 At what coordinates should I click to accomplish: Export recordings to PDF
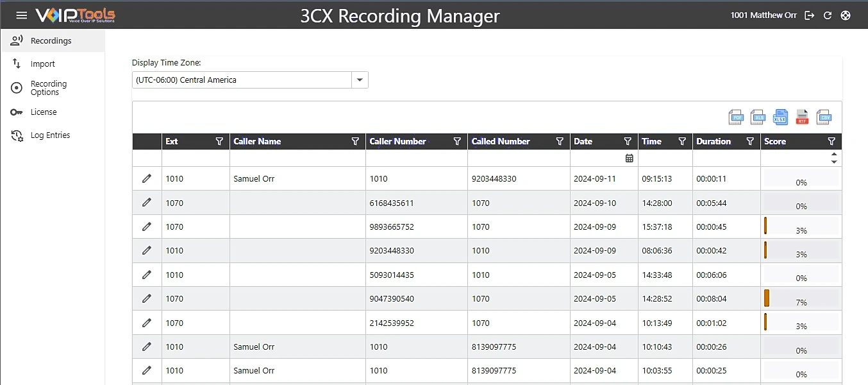pos(737,117)
